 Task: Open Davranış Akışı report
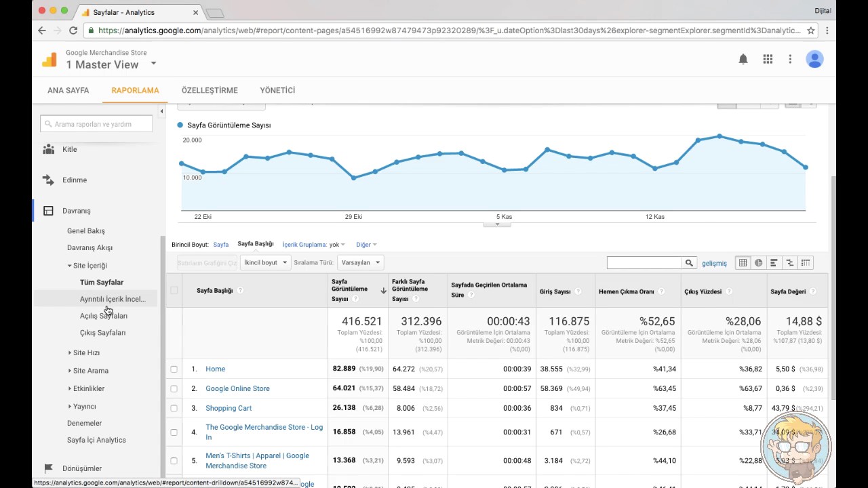click(90, 248)
